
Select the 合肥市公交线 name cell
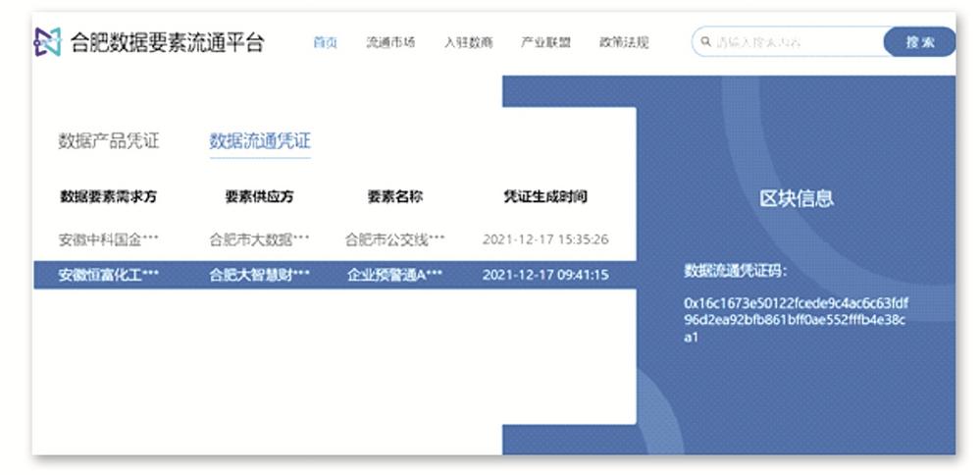pyautogui.click(x=395, y=239)
